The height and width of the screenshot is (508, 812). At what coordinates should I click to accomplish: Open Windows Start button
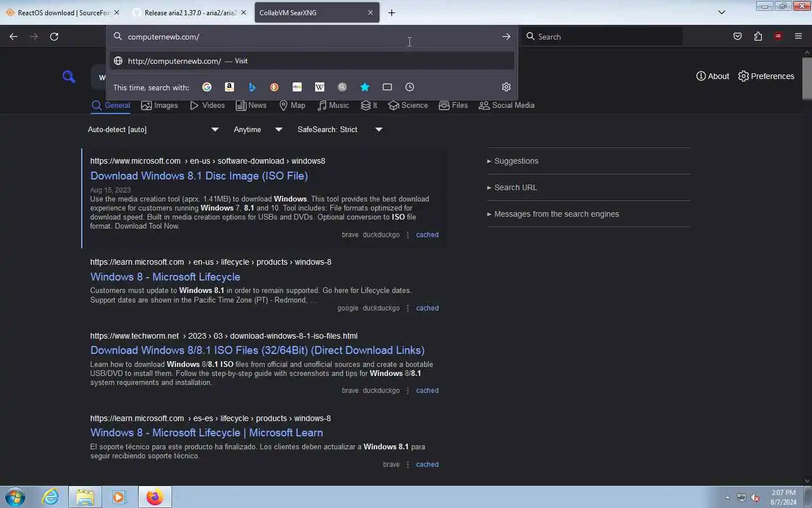tap(15, 497)
